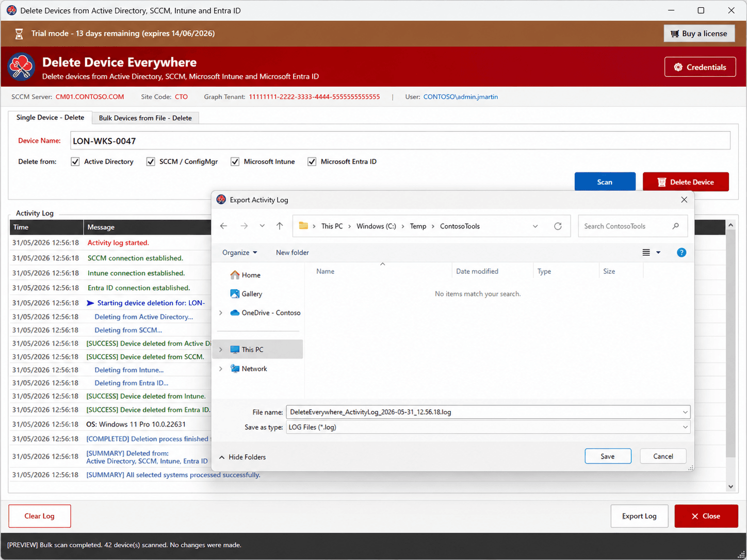747x560 pixels.
Task: Cancel the export dialog
Action: pos(663,456)
